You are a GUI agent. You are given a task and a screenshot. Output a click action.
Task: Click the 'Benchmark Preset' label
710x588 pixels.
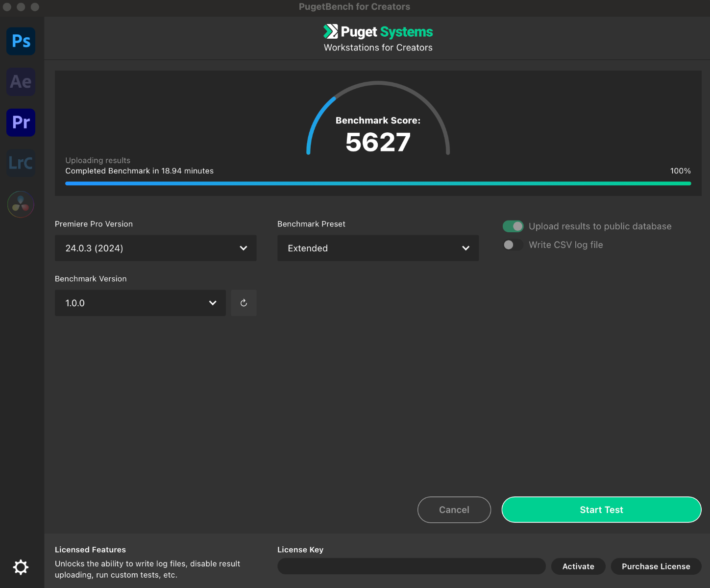tap(311, 224)
